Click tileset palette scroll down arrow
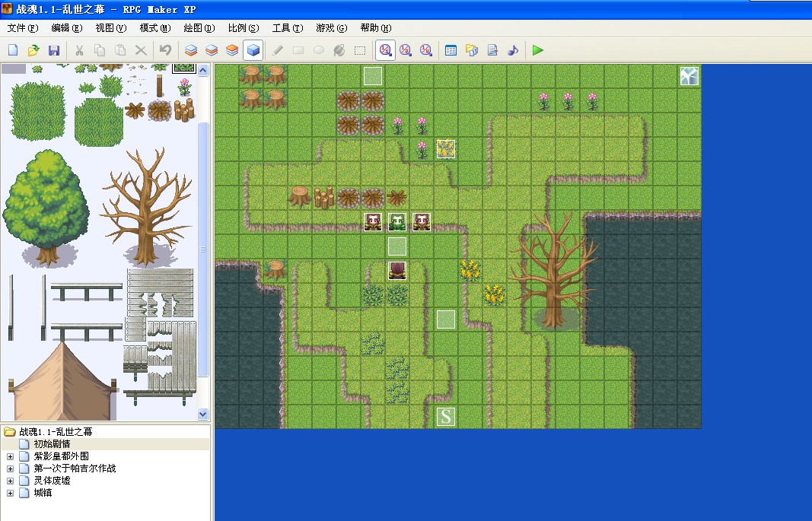The width and height of the screenshot is (812, 521). pyautogui.click(x=203, y=414)
